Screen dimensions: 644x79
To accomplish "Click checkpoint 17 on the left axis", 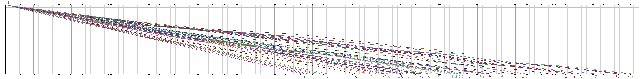I will click(x=5, y=70).
